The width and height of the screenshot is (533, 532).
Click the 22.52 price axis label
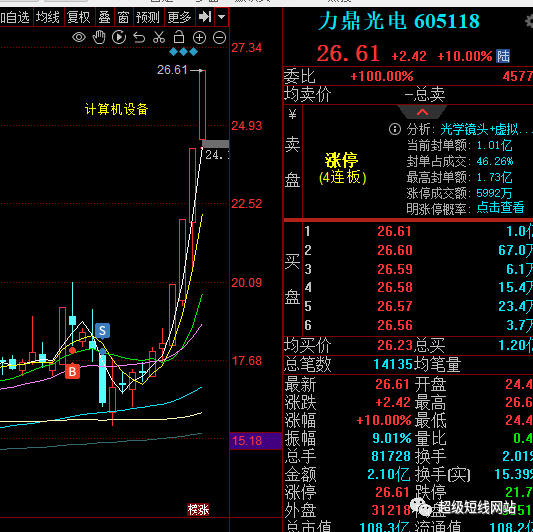click(x=247, y=204)
